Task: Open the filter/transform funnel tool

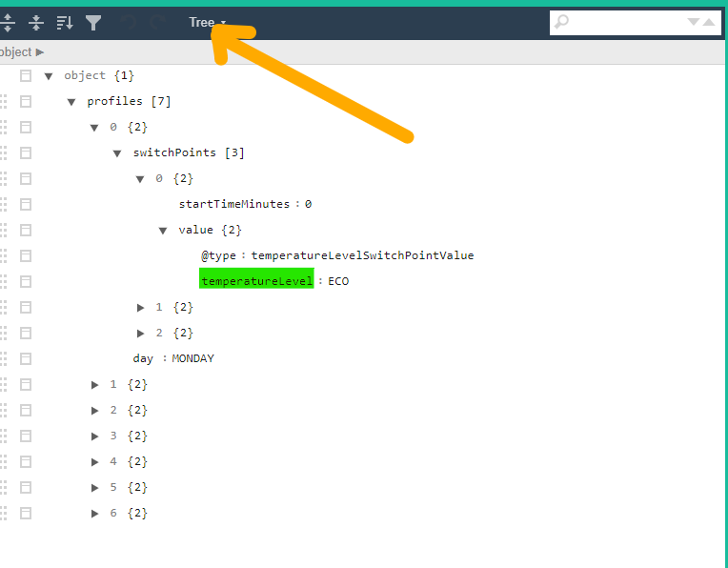Action: 93,22
